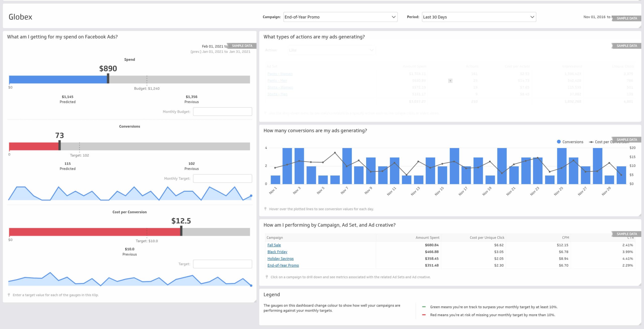Click the Spend gauge progress bar
644x329 pixels.
coord(58,80)
